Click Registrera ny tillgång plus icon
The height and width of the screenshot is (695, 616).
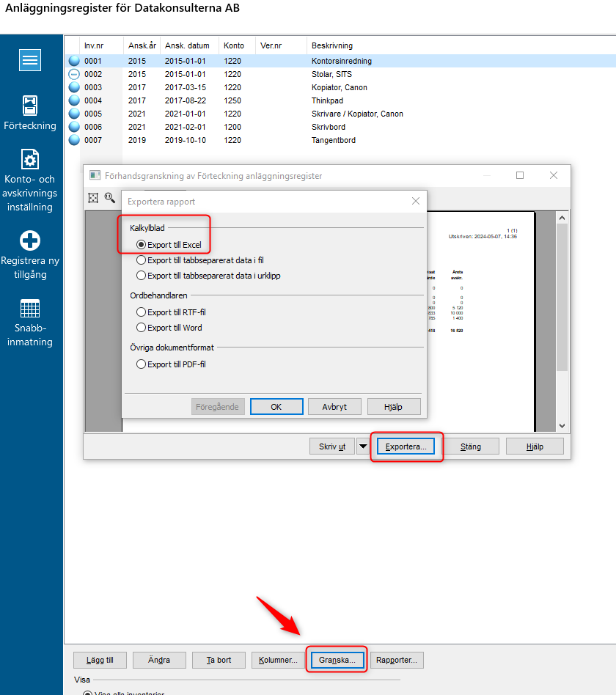[30, 240]
